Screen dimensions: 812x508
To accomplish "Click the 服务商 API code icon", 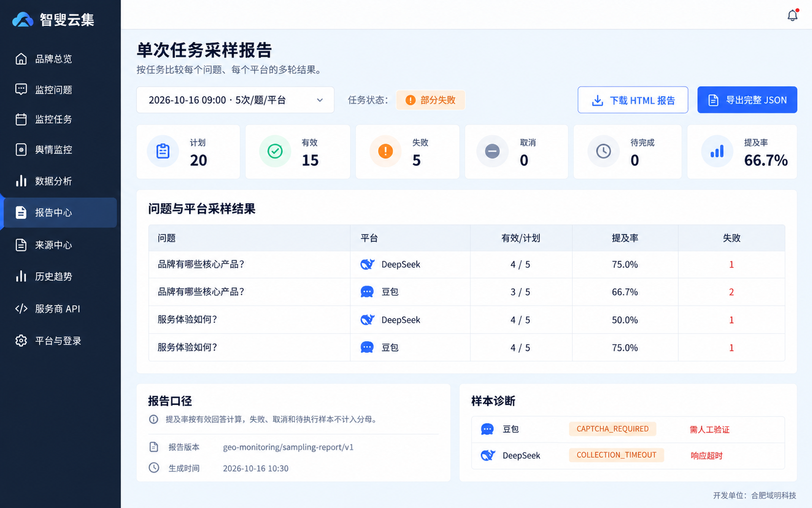I will pyautogui.click(x=21, y=309).
